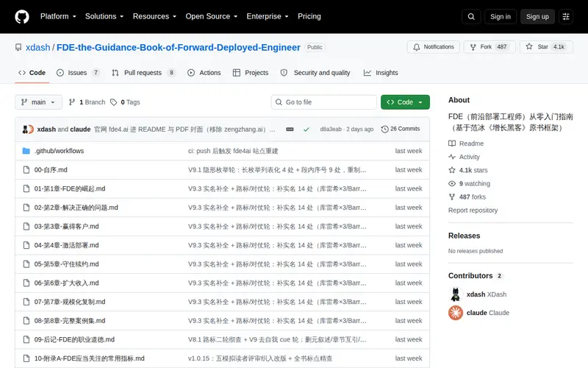Open file 03-第3章-赢得客户.md
Image resolution: width=588 pixels, height=368 pixels.
coord(66,227)
